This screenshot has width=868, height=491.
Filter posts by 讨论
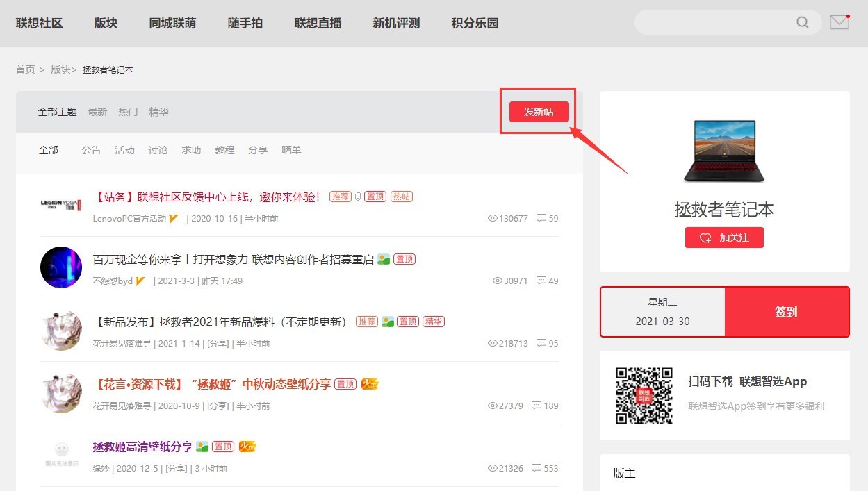coord(158,150)
